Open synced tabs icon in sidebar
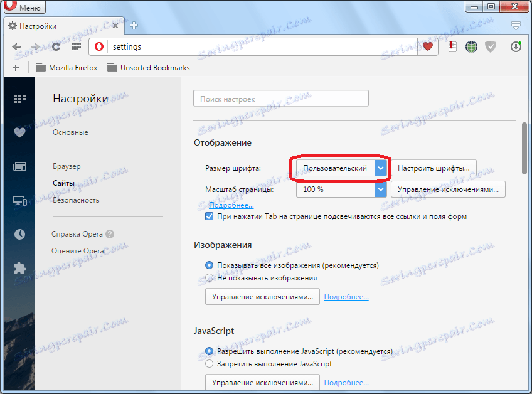Viewport: 532px width, 394px height. tap(19, 201)
